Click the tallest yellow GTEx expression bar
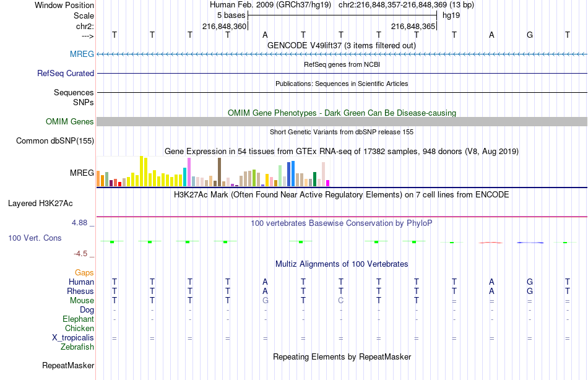The image size is (588, 380). (x=141, y=171)
